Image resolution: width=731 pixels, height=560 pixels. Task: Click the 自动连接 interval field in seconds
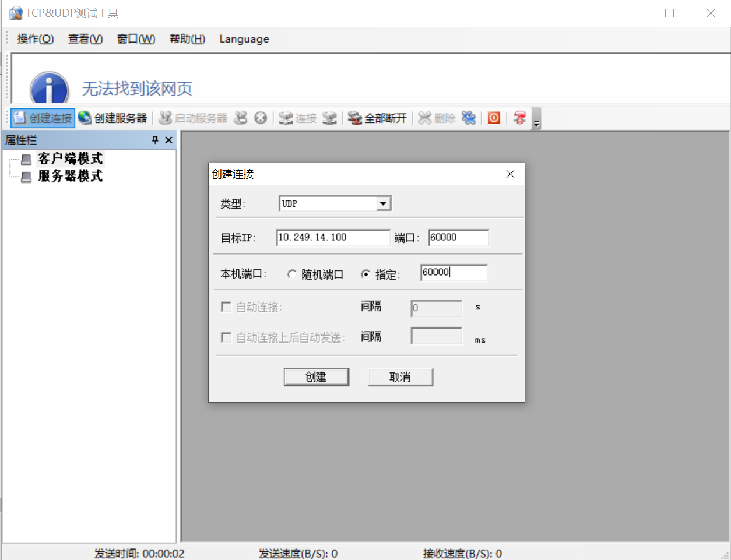click(x=436, y=308)
